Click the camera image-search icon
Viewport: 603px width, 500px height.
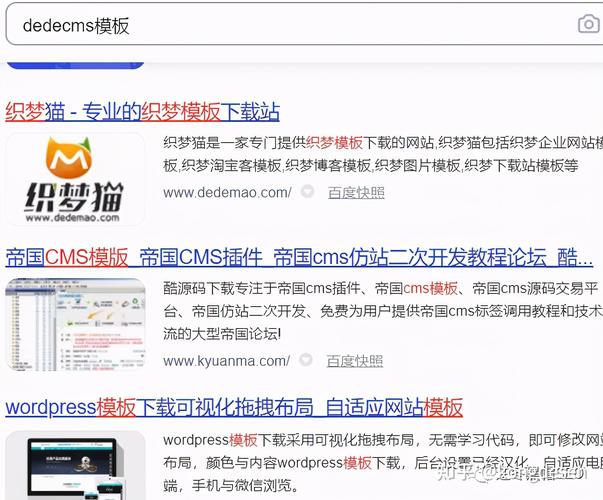click(x=589, y=25)
